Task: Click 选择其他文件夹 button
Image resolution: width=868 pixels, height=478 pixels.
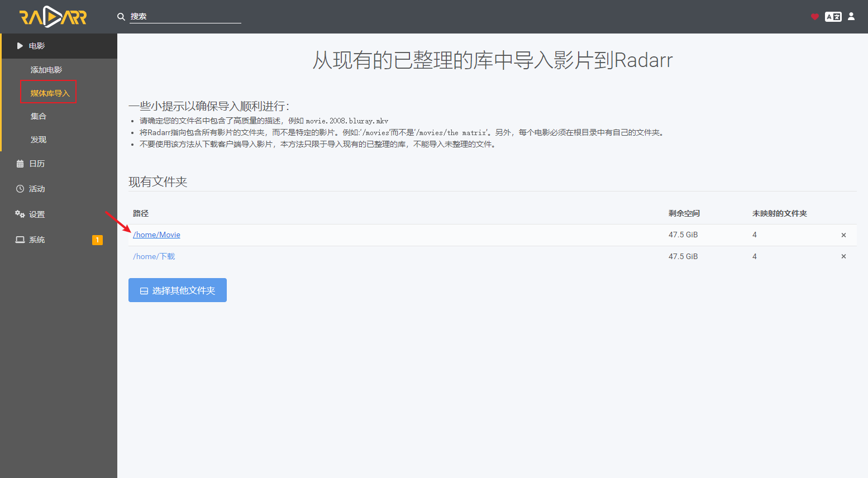Action: pyautogui.click(x=178, y=290)
